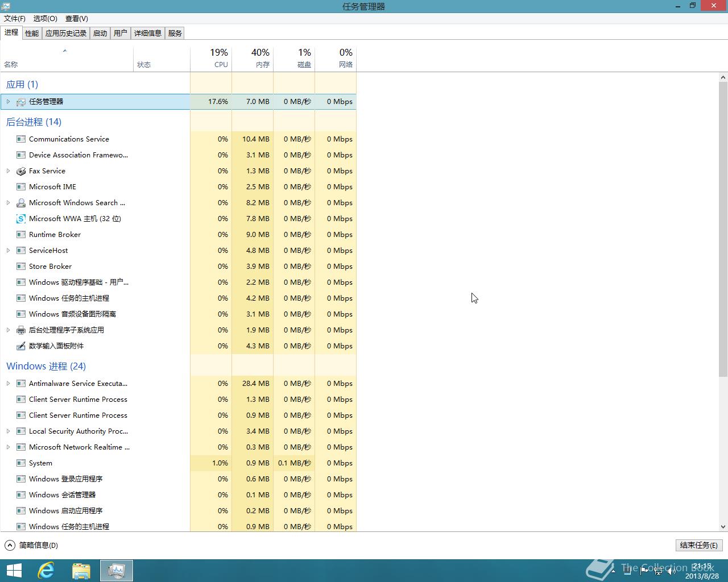Switch to the 详细信息 tab

coord(148,34)
